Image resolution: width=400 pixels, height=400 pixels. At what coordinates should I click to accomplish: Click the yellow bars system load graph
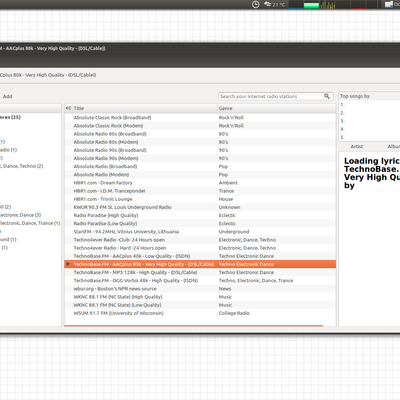pyautogui.click(x=328, y=5)
